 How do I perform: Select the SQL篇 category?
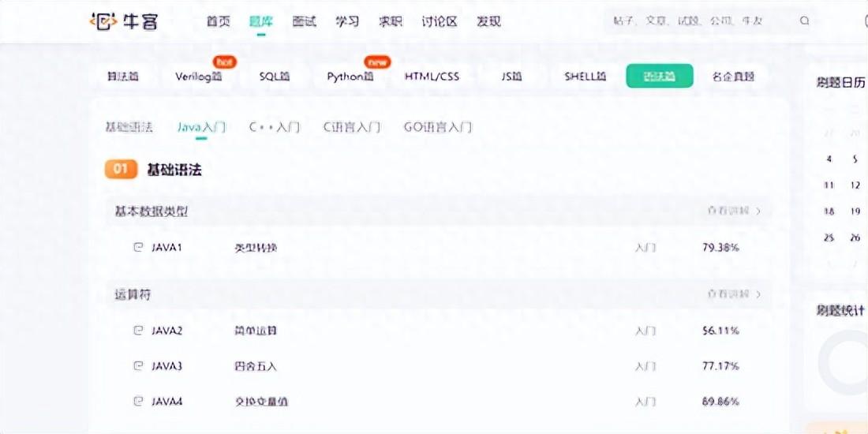[x=274, y=77]
